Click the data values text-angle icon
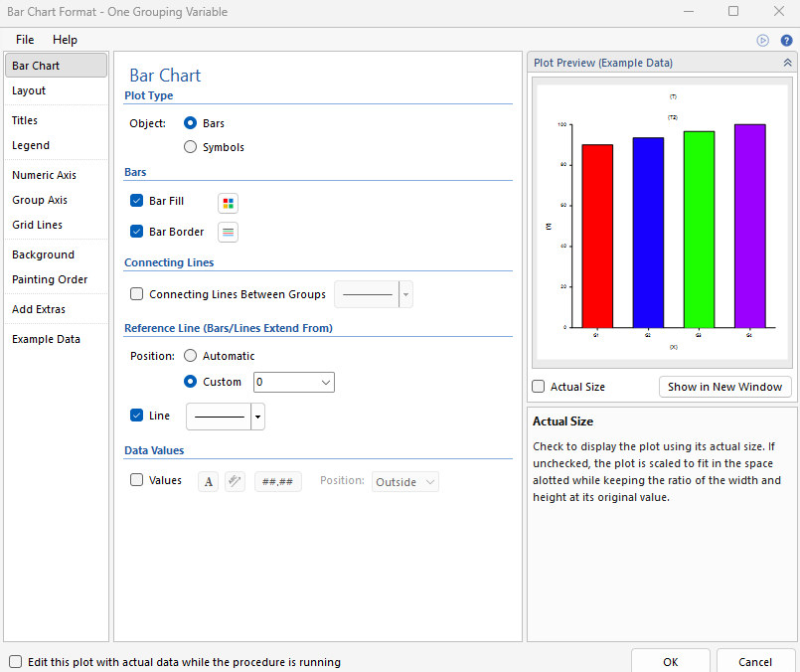 pyautogui.click(x=235, y=481)
